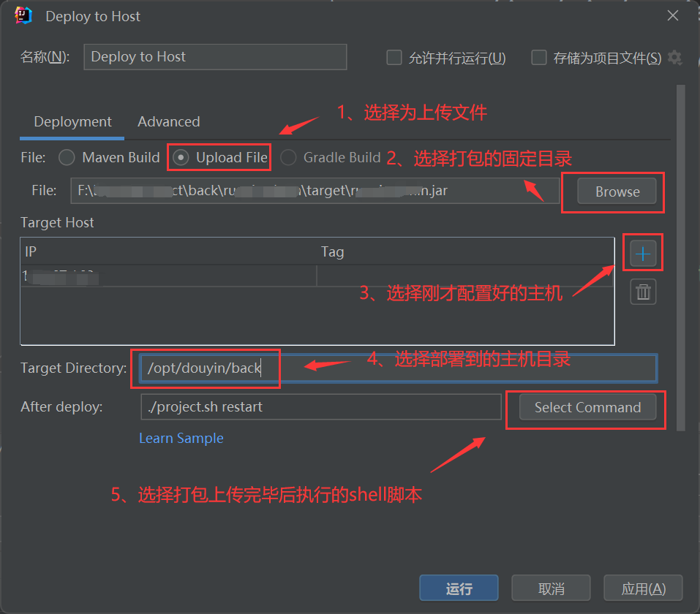
Task: Click the Target Directory input field
Action: (x=207, y=368)
